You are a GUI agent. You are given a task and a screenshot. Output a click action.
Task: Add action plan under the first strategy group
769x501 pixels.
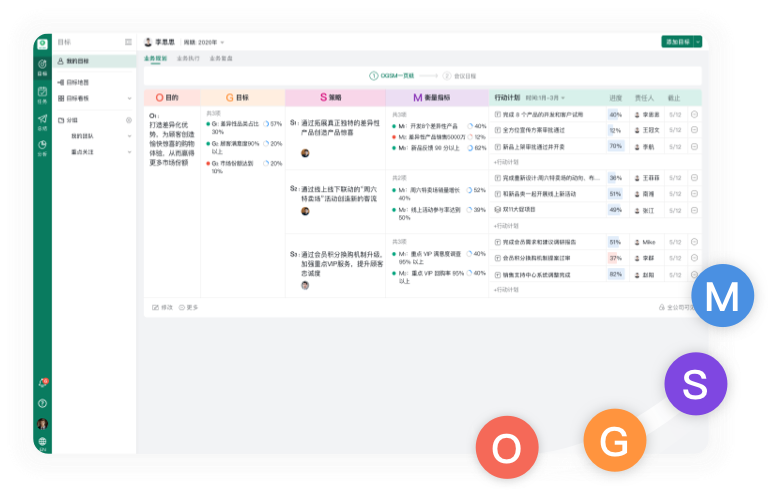[506, 162]
